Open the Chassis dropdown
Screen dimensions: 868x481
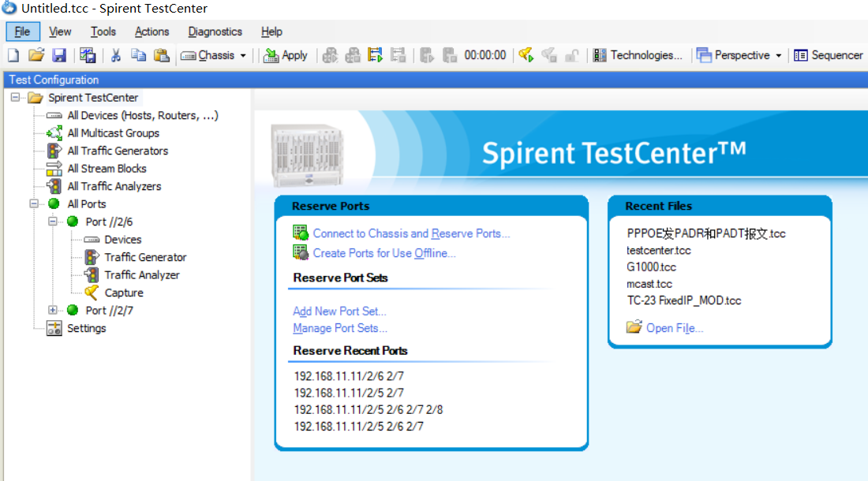pos(213,55)
